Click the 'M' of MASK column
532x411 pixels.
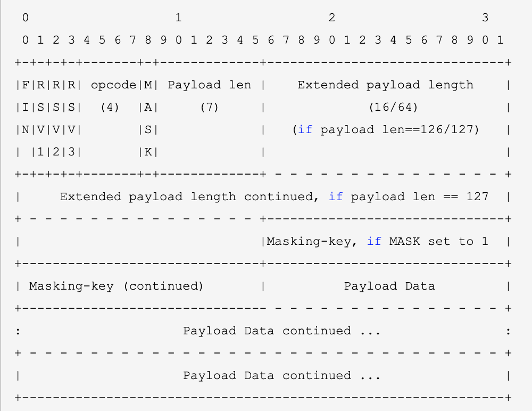148,85
